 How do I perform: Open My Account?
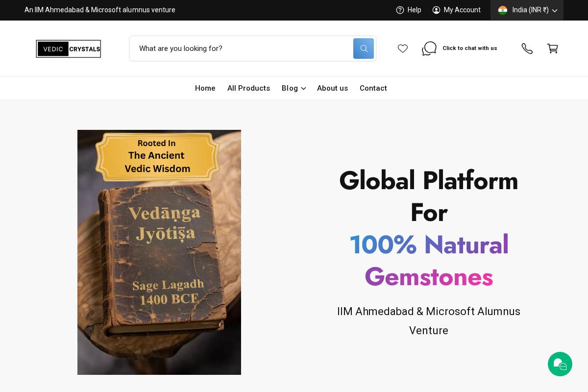click(x=457, y=10)
